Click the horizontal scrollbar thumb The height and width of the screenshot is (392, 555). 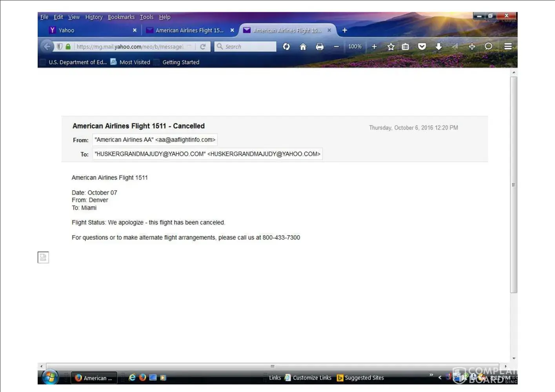coord(273,366)
